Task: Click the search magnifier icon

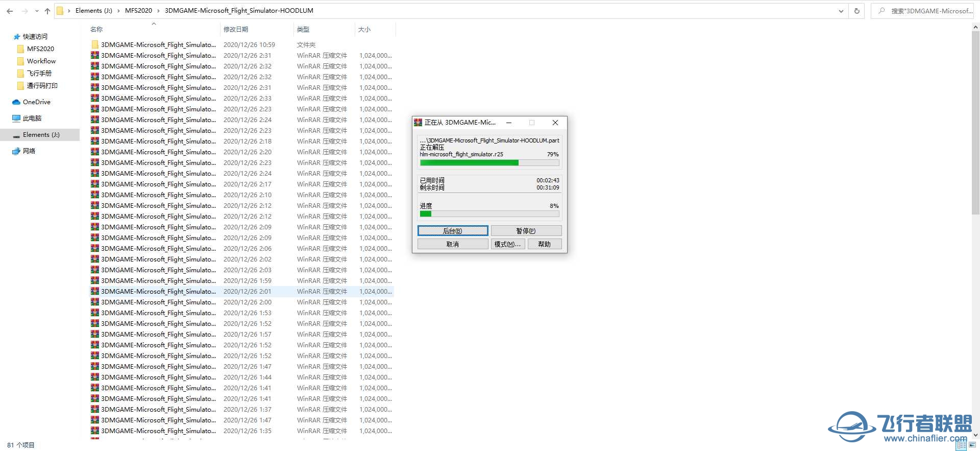Action: [881, 11]
